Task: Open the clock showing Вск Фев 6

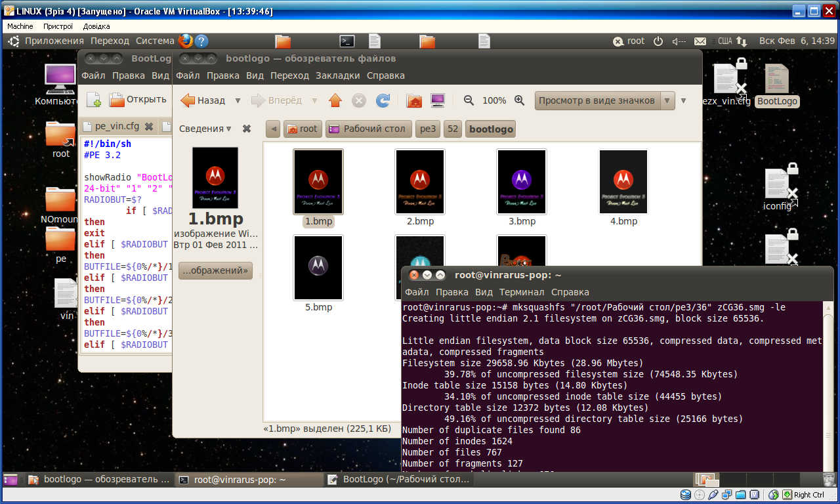Action: coord(797,41)
